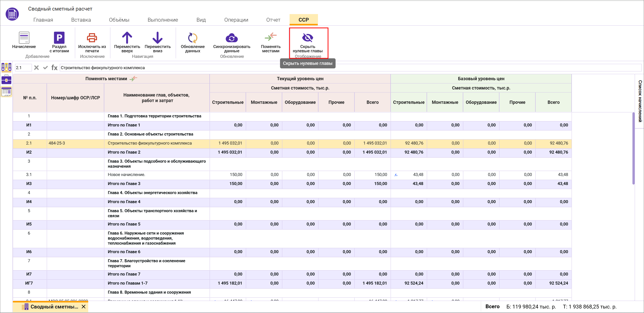
Task: Click Поменять местами ribbon icon
Action: [270, 37]
